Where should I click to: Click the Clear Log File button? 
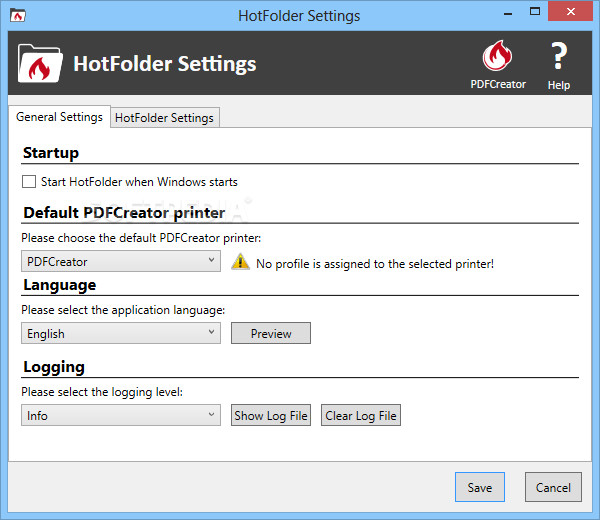[x=361, y=415]
